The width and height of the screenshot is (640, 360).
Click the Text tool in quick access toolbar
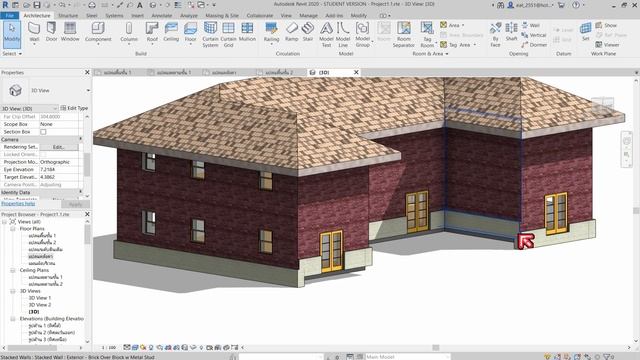tap(140, 5)
